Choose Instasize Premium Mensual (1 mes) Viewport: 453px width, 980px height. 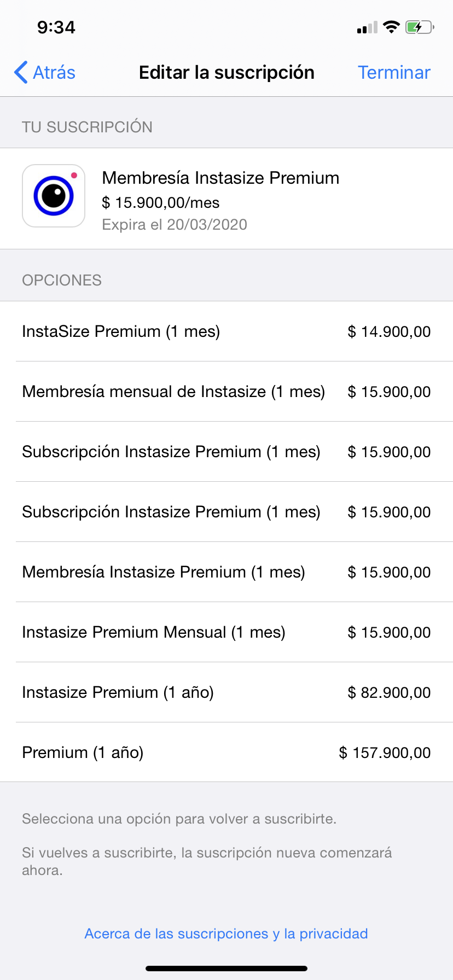tap(154, 632)
